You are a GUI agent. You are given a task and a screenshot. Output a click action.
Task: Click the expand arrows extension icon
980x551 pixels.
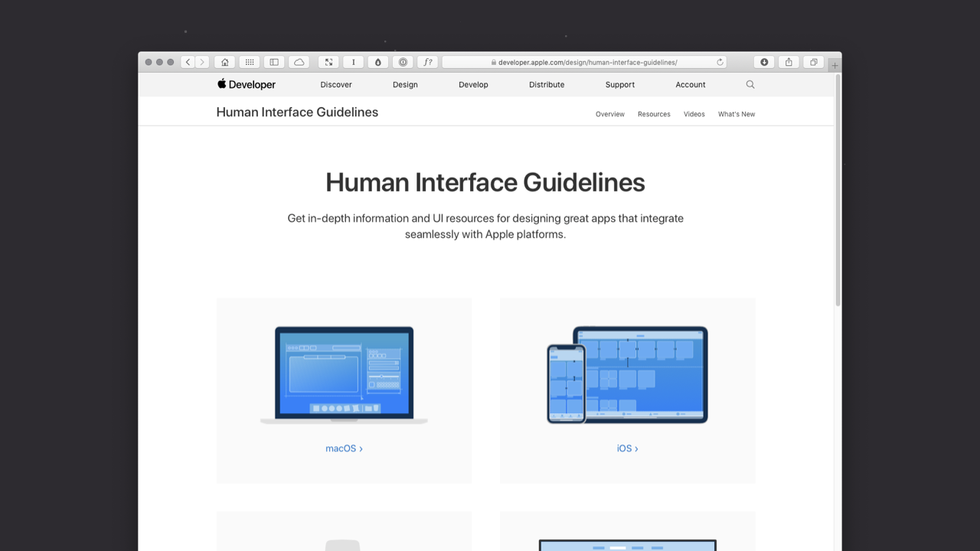[328, 62]
